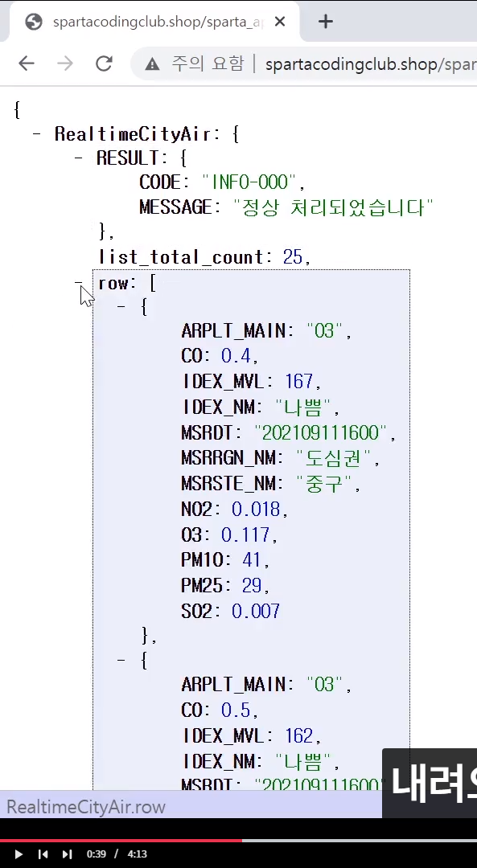The image size is (477, 868).
Task: Click the address bar URL
Action: (371, 64)
